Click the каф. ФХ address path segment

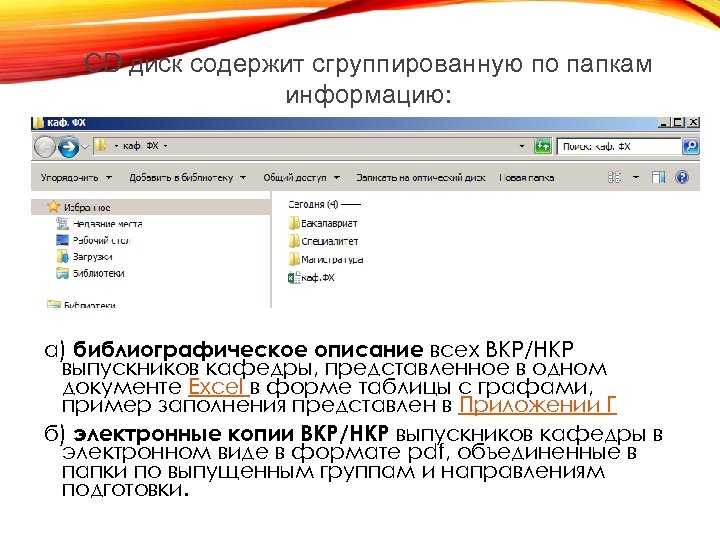point(141,146)
